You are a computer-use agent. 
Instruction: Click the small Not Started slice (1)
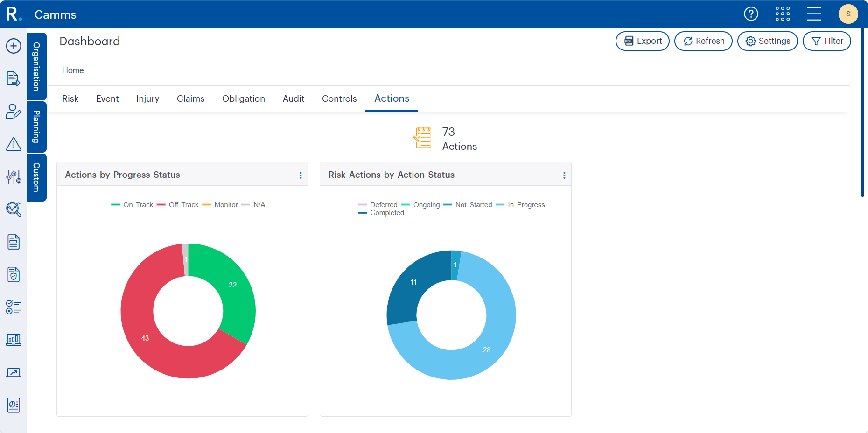coord(455,265)
